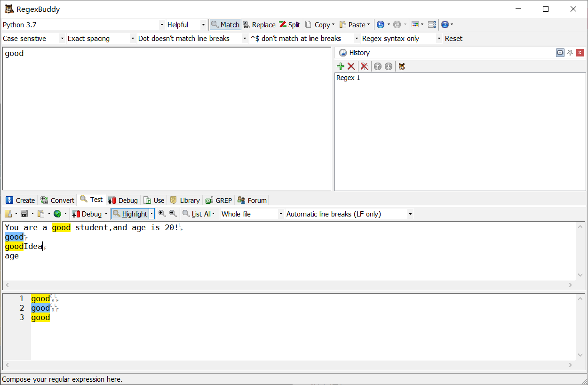Change the Case sensitive option
Screen dimensions: 588x385
pyautogui.click(x=33, y=39)
